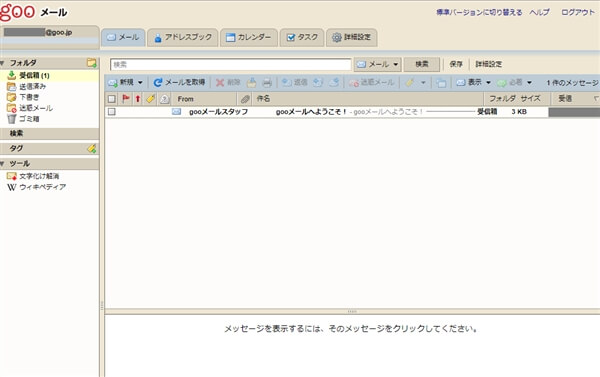600x377 pixels.
Task: Open dropdown arrow beside green bubble icon
Action: 529,83
